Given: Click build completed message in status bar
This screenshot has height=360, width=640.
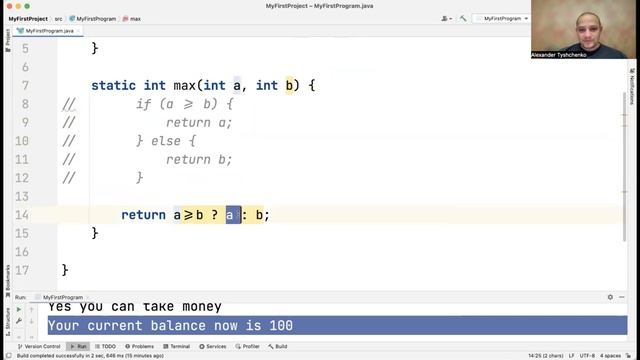Looking at the screenshot, I should pos(90,356).
